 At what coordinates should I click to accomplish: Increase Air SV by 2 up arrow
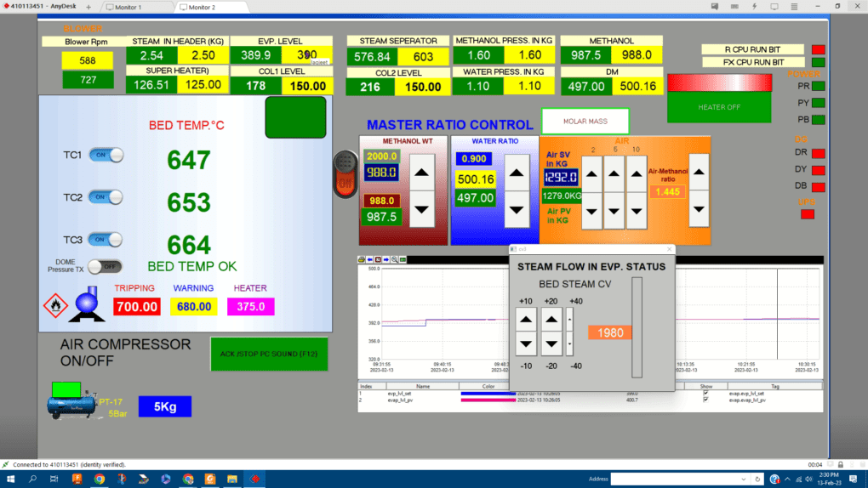[x=591, y=173]
